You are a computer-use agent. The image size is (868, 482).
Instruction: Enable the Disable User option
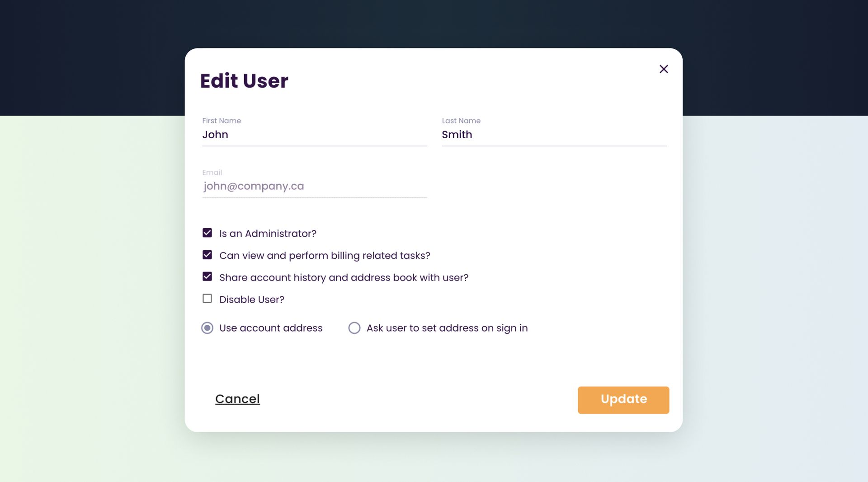coord(208,298)
